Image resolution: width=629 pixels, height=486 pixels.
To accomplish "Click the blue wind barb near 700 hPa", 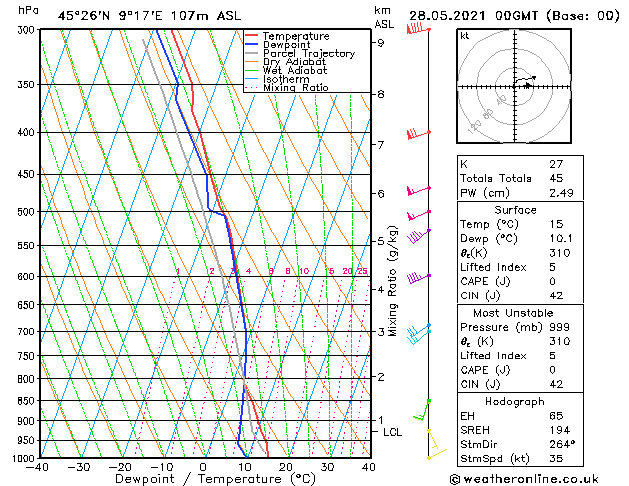I will (419, 330).
